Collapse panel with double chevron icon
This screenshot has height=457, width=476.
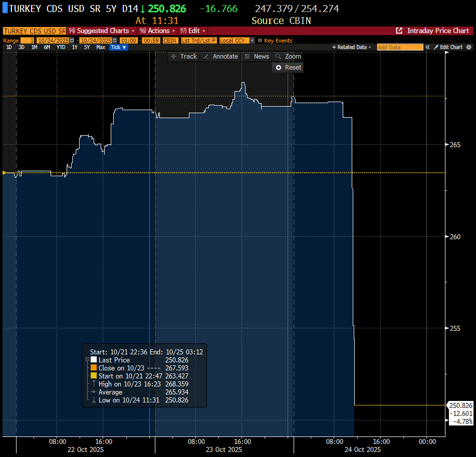[428, 47]
